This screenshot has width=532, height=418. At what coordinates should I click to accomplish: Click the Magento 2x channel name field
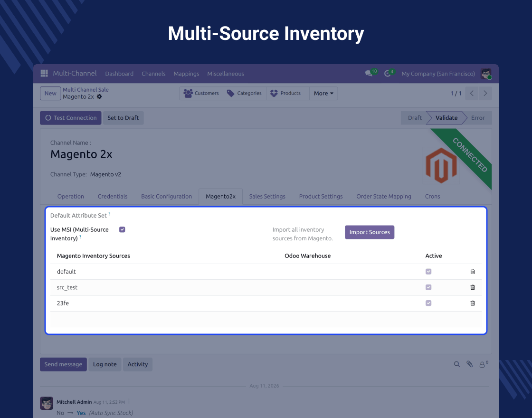click(x=81, y=154)
